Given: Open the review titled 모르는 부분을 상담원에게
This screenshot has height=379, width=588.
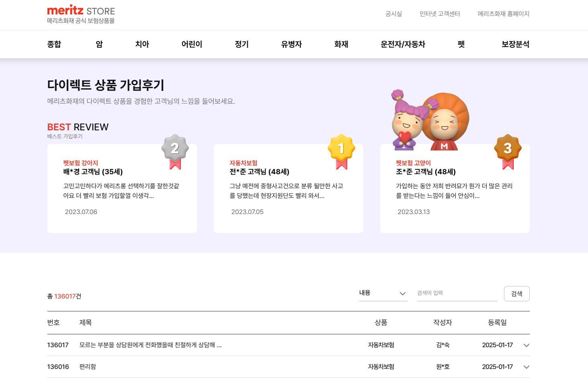Looking at the screenshot, I should point(150,345).
